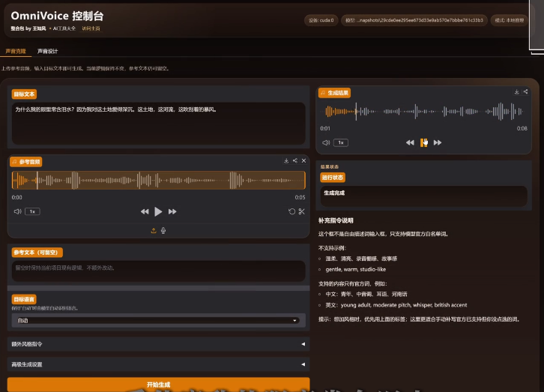Remove the reference audio with X icon
544x392 pixels.
304,160
